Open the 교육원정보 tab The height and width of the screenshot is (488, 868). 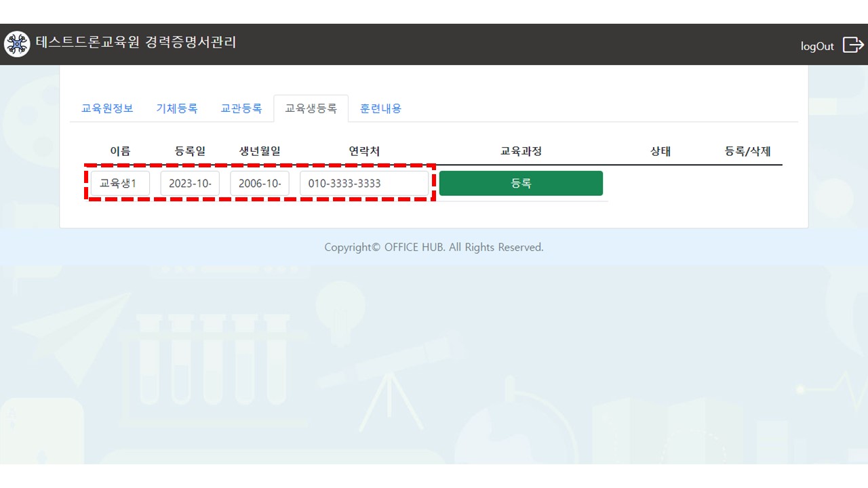(x=107, y=108)
